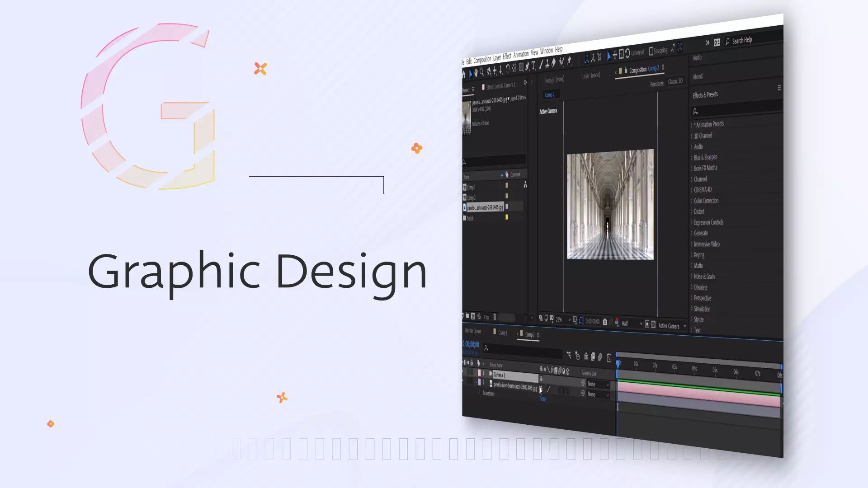Select the Pan Behind anchor point tool
This screenshot has height=488, width=868.
pyautogui.click(x=514, y=68)
